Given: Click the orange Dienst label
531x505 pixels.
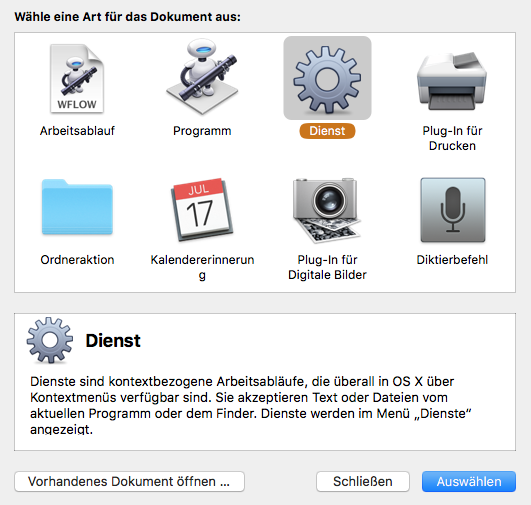Looking at the screenshot, I should [x=327, y=131].
